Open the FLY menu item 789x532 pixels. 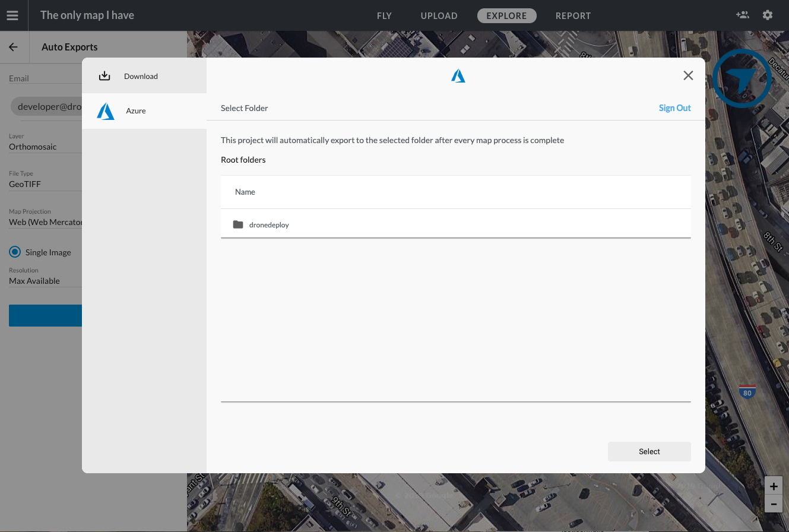384,16
